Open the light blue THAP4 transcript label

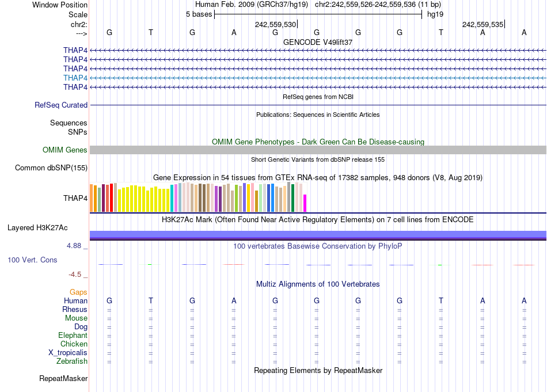(75, 78)
